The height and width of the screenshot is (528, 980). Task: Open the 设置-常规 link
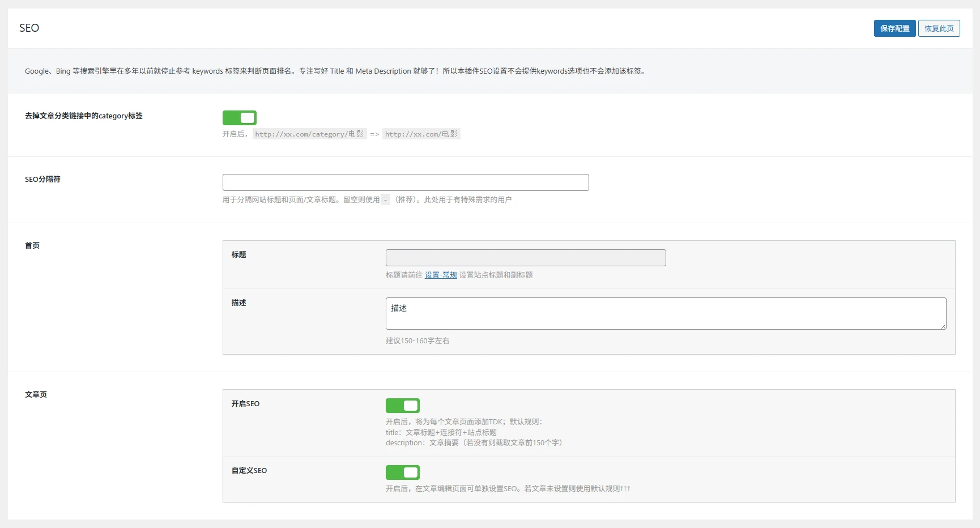coord(441,275)
